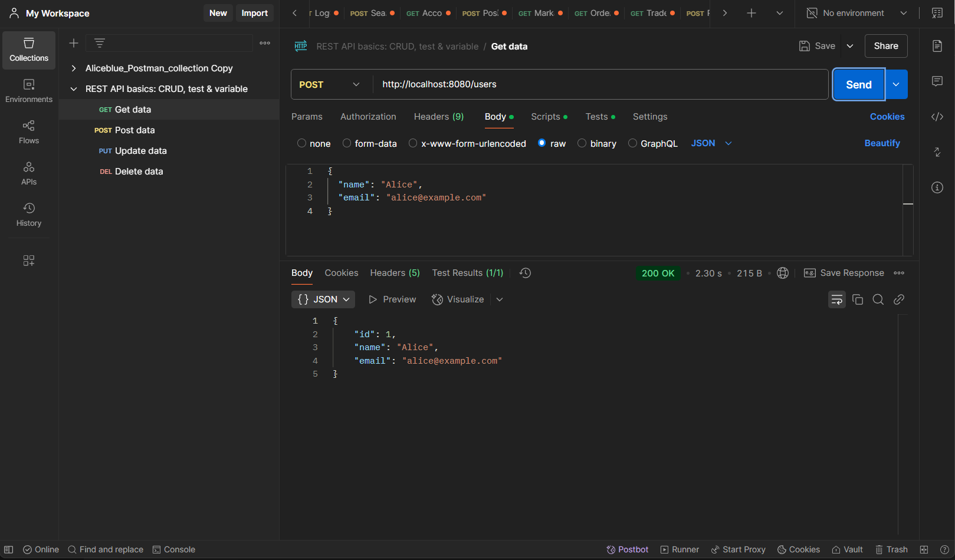The image size is (955, 560).
Task: Click the Beautify link
Action: pos(882,143)
